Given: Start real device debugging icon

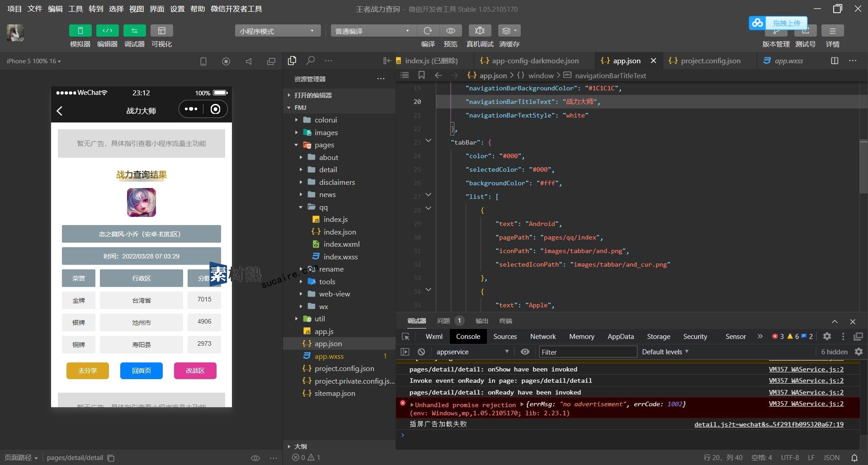Looking at the screenshot, I should pyautogui.click(x=480, y=31).
